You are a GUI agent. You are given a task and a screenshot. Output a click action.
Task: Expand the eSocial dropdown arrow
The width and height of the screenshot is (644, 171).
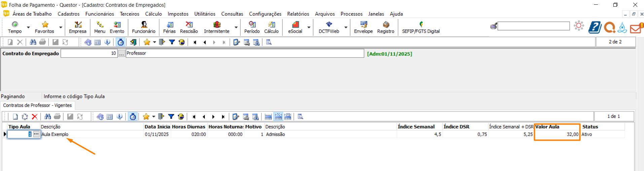click(x=309, y=27)
